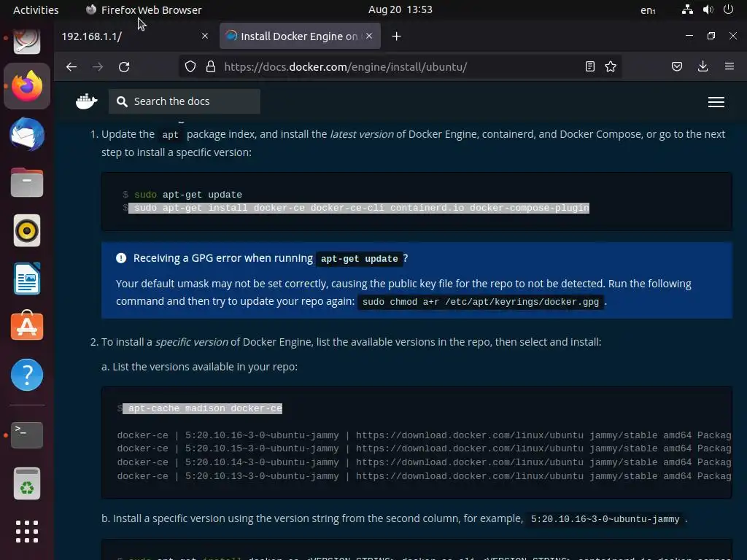Open the Terminal from the dock

tap(27, 435)
